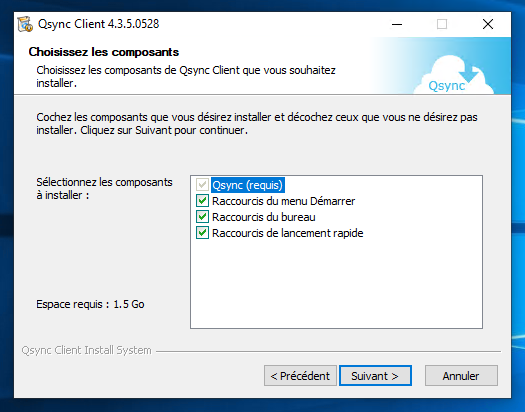Close the installer with the X button
The height and width of the screenshot is (412, 525).
click(488, 24)
